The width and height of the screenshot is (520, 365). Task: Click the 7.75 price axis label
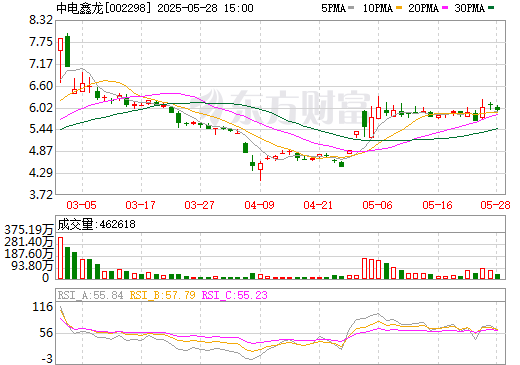pos(41,42)
